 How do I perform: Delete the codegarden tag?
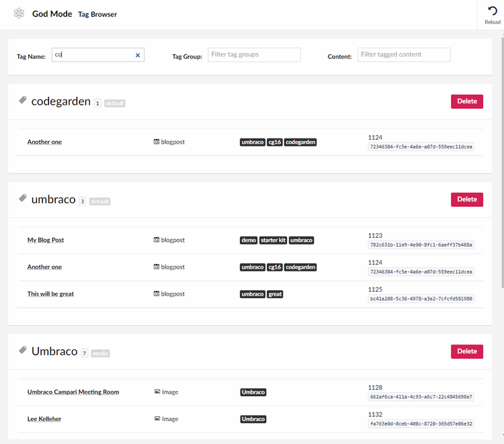467,101
